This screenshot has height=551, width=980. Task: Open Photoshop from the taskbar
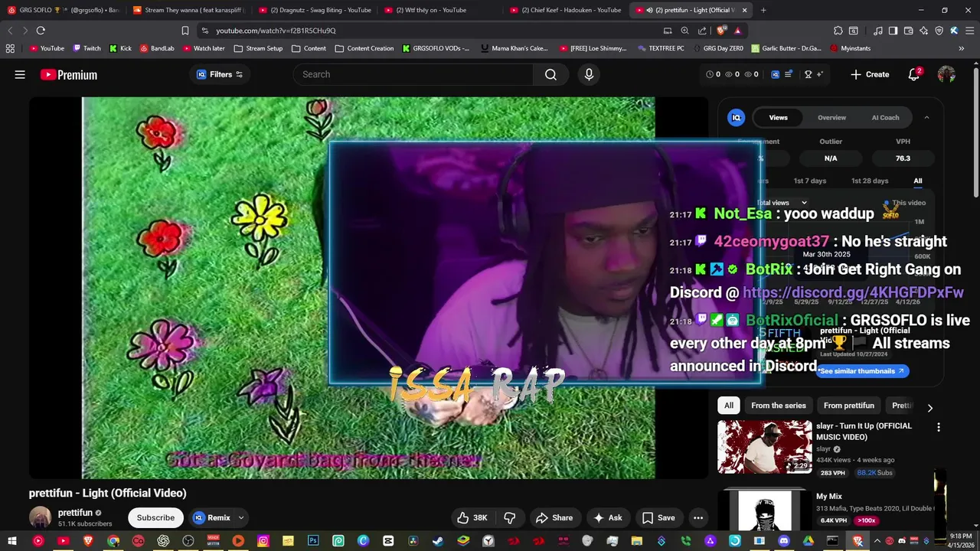(313, 541)
